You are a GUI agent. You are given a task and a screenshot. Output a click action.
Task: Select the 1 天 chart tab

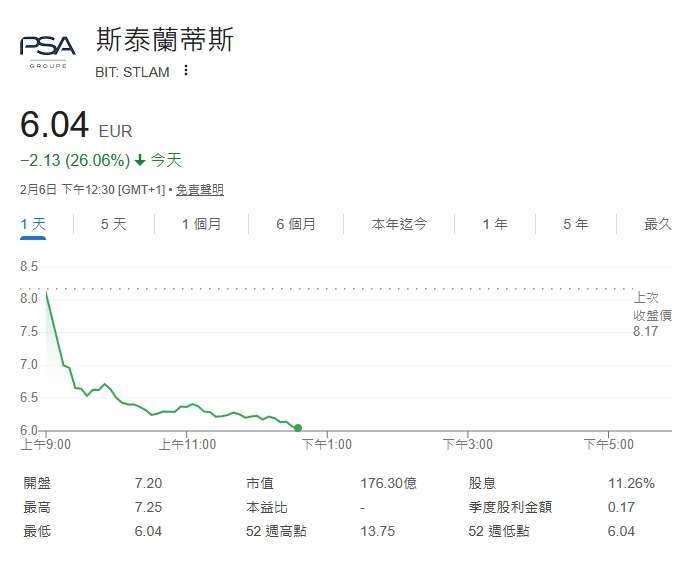[x=33, y=224]
